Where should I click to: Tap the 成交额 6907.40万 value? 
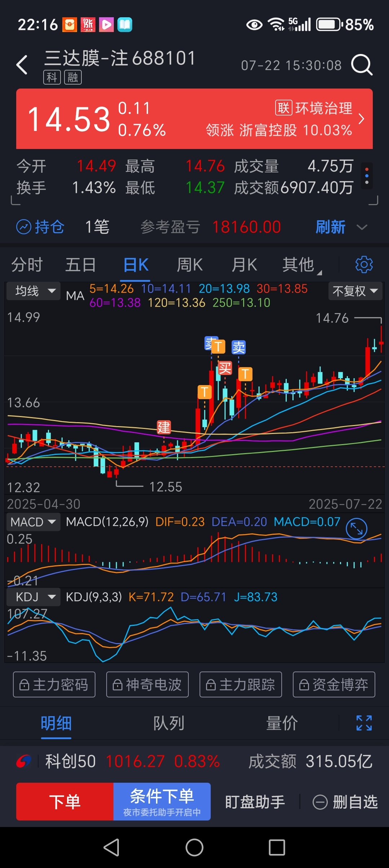point(317,187)
